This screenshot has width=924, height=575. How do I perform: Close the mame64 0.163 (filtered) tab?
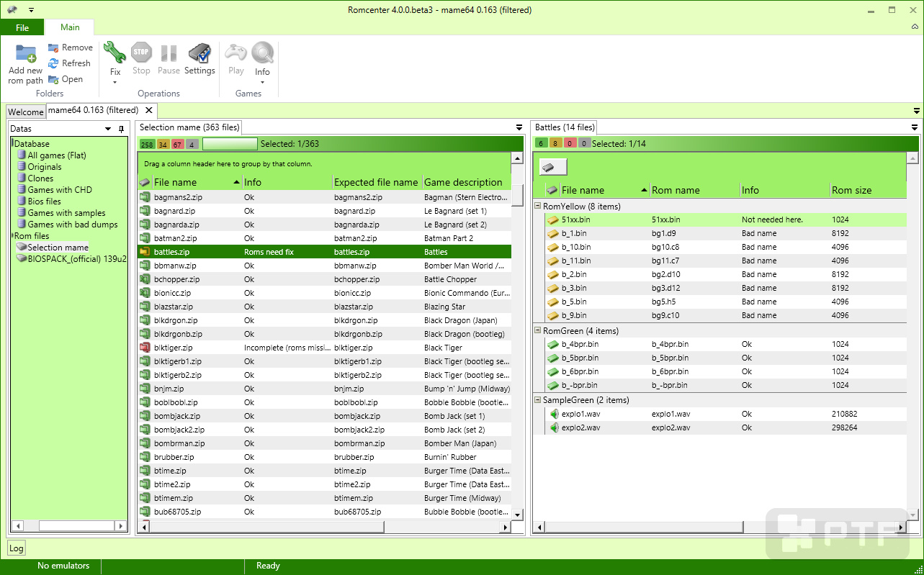[148, 110]
